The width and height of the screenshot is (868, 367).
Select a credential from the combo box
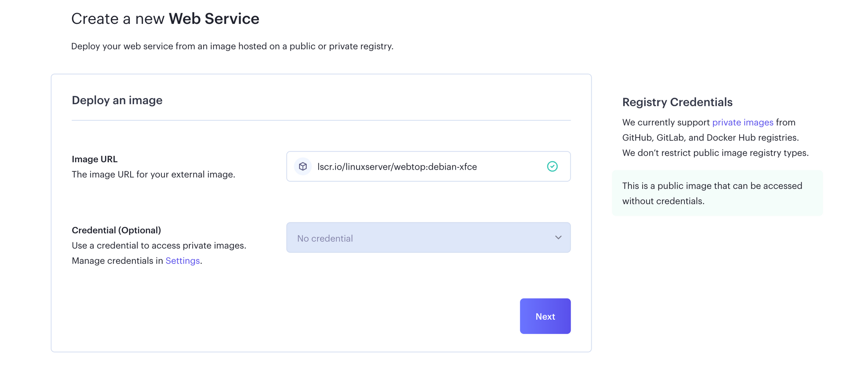click(428, 238)
